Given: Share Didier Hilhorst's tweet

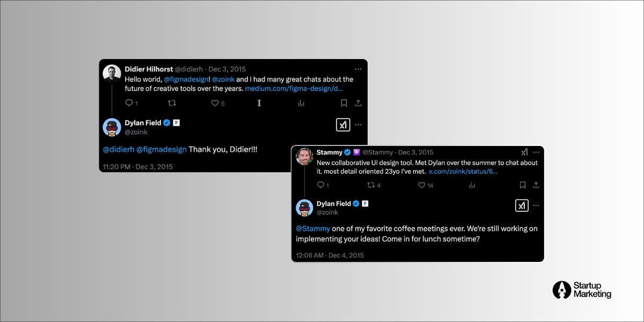Looking at the screenshot, I should click(358, 103).
